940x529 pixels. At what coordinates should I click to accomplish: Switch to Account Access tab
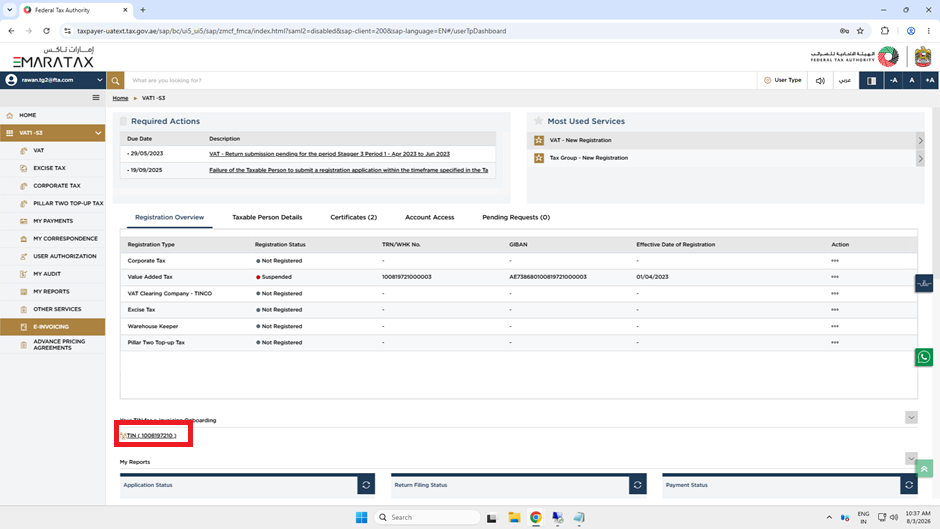tap(430, 217)
